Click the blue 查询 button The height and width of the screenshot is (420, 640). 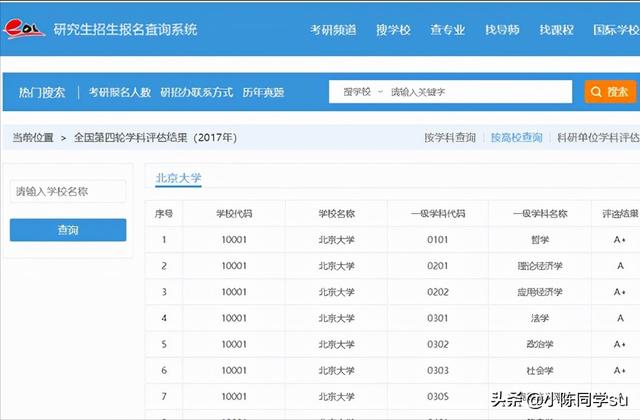[68, 230]
